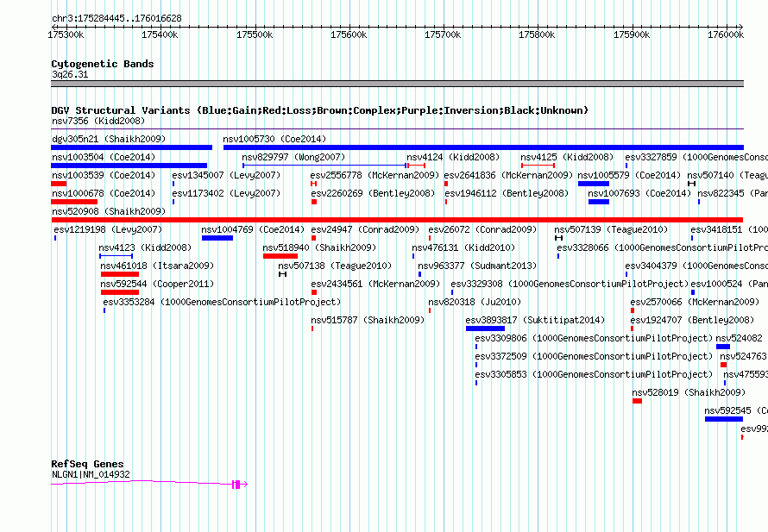The height and width of the screenshot is (532, 768).
Task: Open nsv515787 (Shaikh2009) variant
Action: point(368,320)
